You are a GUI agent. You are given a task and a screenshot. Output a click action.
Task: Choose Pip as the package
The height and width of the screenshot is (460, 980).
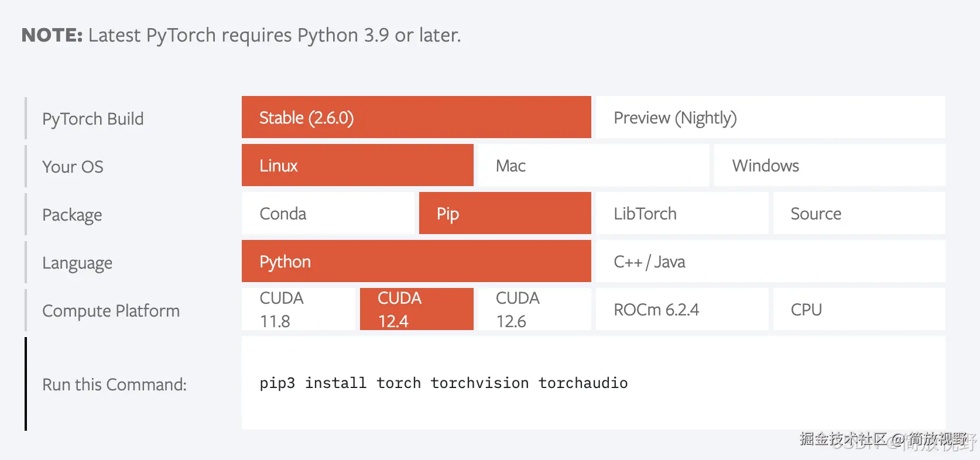click(x=505, y=213)
